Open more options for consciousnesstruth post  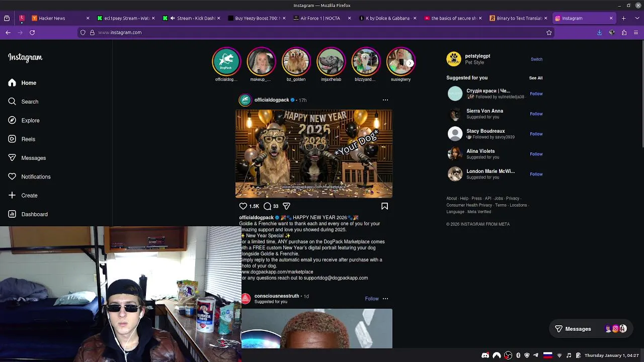point(385,299)
